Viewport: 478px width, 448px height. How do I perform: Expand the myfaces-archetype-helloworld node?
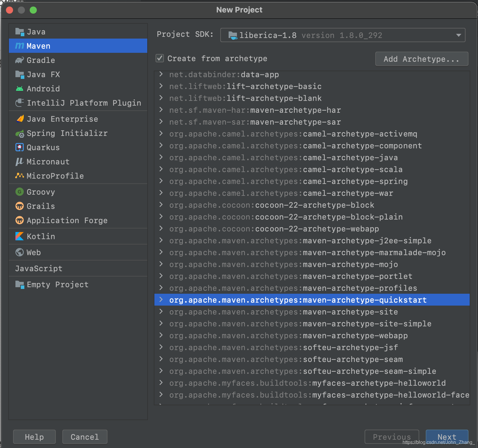point(161,383)
